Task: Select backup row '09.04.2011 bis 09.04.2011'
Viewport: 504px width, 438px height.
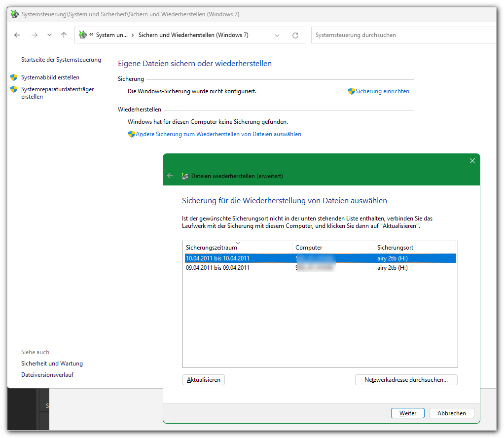Action: point(320,267)
